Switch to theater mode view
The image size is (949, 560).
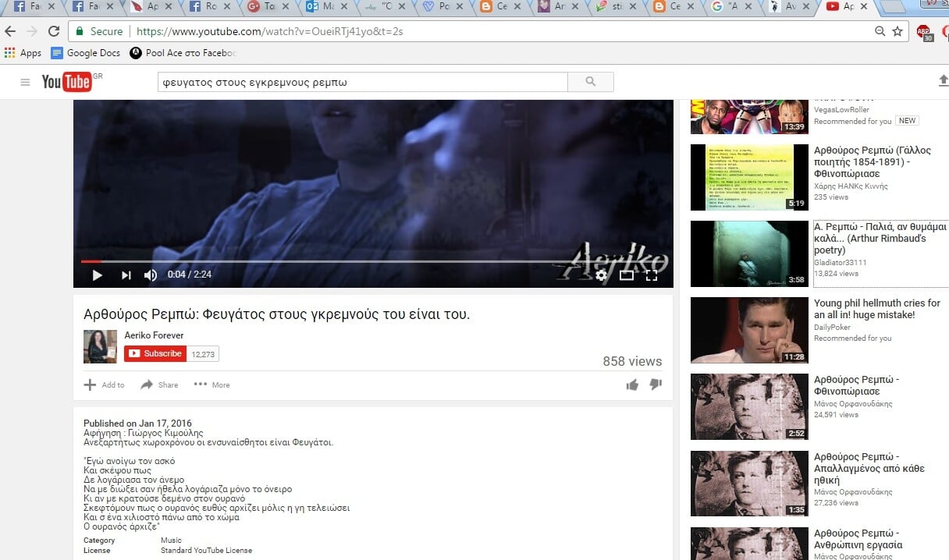tap(626, 275)
